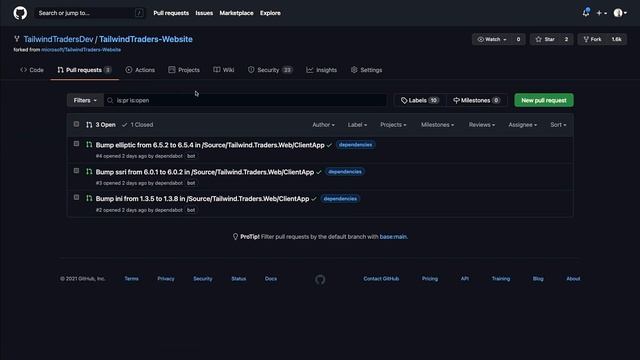Open the Bump ssri pull request
Screen dimensions: 640x360
[204, 172]
